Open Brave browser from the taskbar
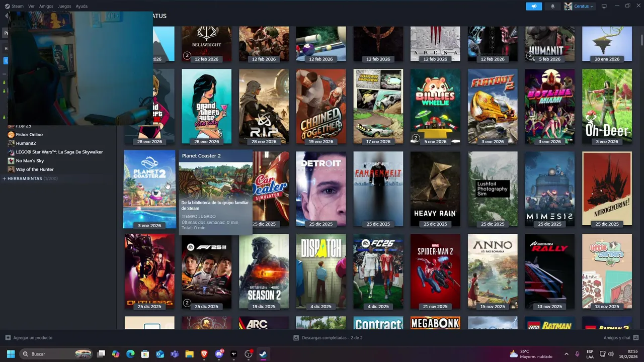Viewport: 644px width, 362px height. tap(204, 354)
